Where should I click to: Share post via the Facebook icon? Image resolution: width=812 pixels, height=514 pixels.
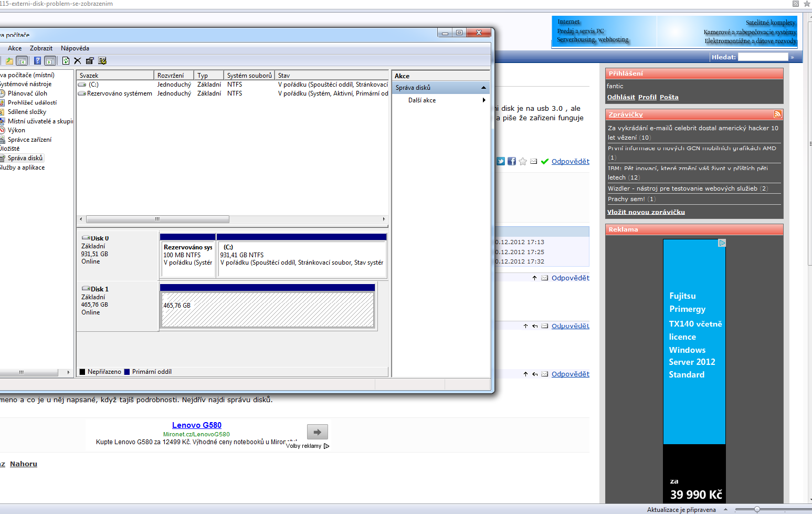(x=512, y=161)
